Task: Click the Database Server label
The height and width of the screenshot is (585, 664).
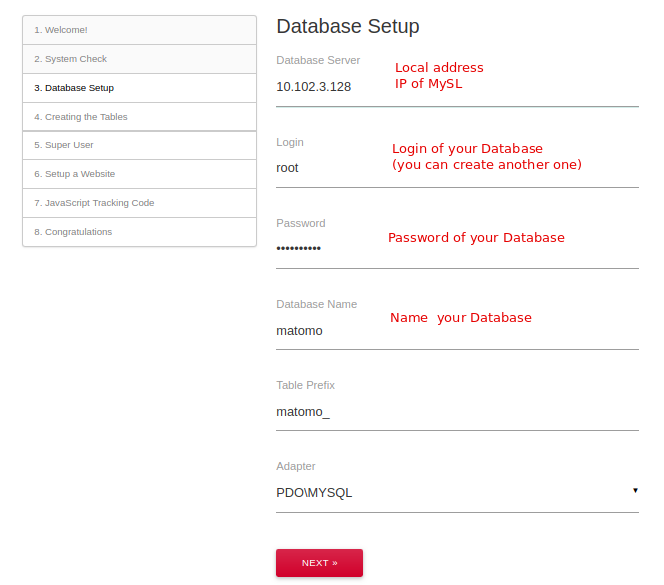Action: pyautogui.click(x=318, y=60)
